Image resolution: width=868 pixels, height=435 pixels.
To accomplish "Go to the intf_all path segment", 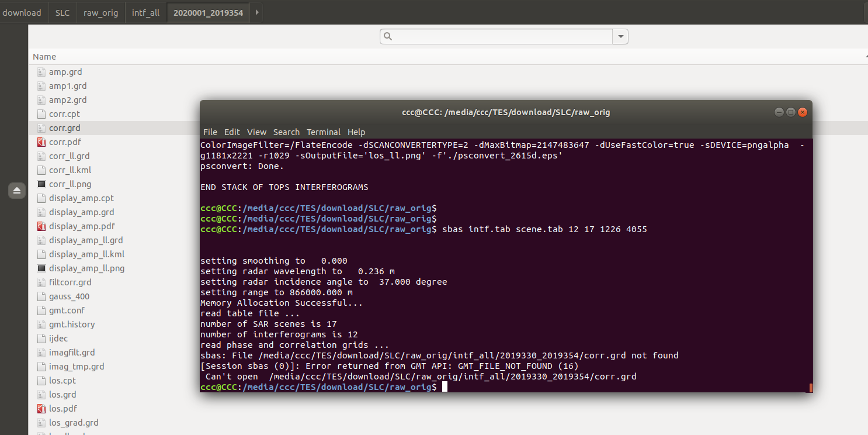I will (145, 12).
